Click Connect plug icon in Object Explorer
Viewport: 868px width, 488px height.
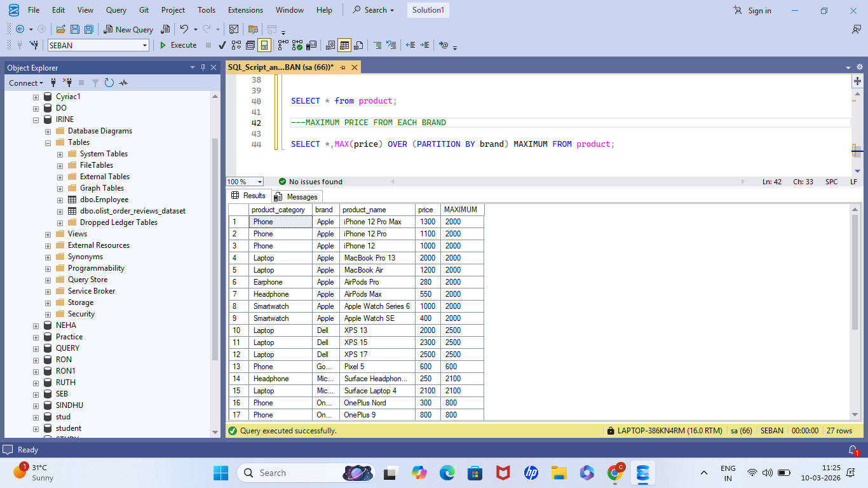tap(53, 83)
